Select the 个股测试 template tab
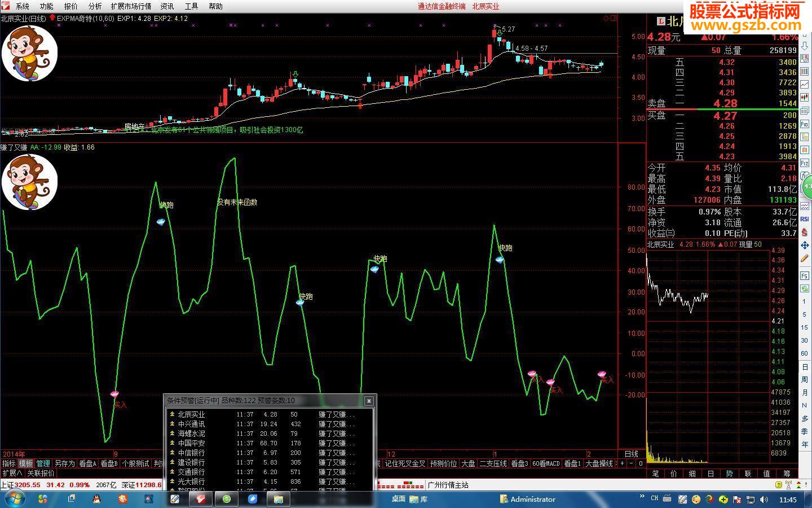Image resolution: width=812 pixels, height=508 pixels. (x=135, y=463)
